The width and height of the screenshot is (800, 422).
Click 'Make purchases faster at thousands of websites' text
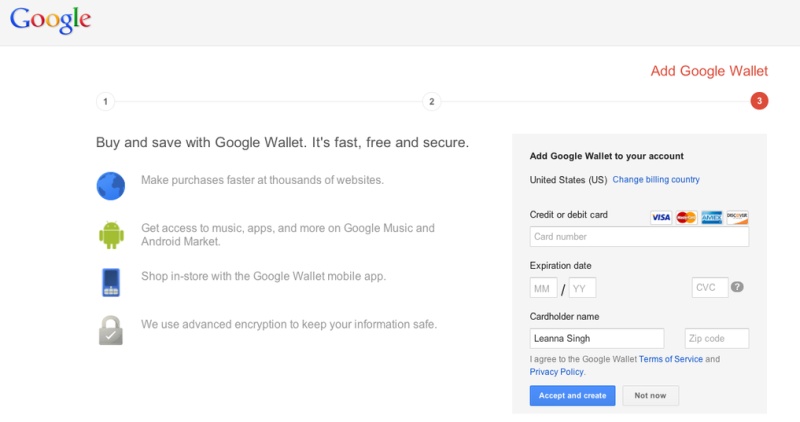[262, 180]
